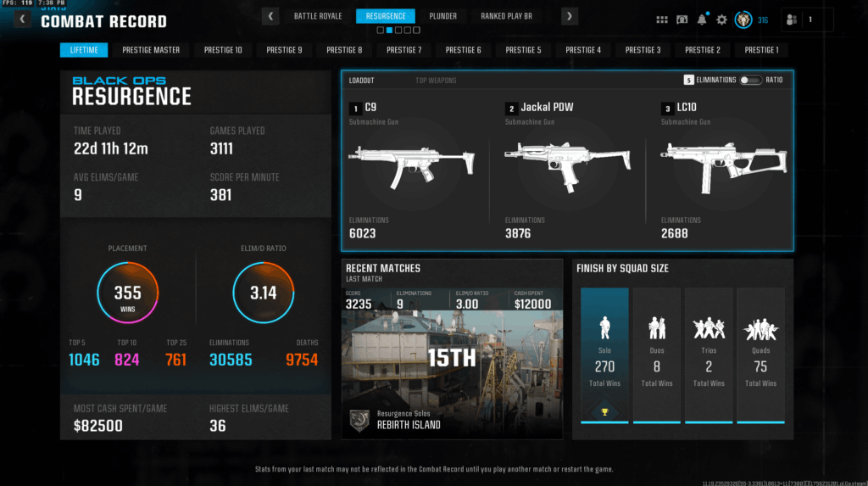Open the Ranked Play BR tab
Screen dimensions: 868x486
click(506, 16)
